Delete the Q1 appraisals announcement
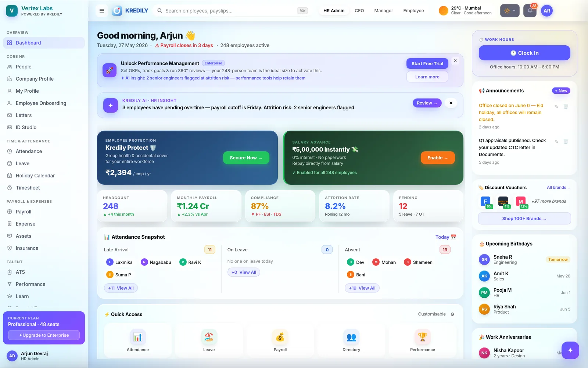The height and width of the screenshot is (368, 588). 566,141
